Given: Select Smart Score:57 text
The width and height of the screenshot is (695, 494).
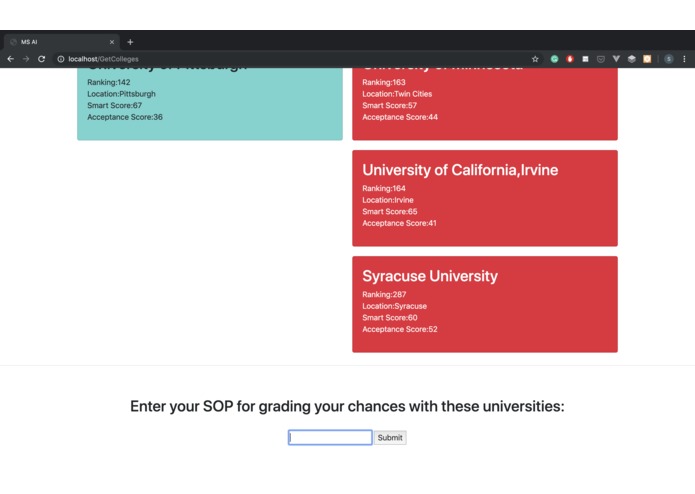Looking at the screenshot, I should tap(390, 105).
